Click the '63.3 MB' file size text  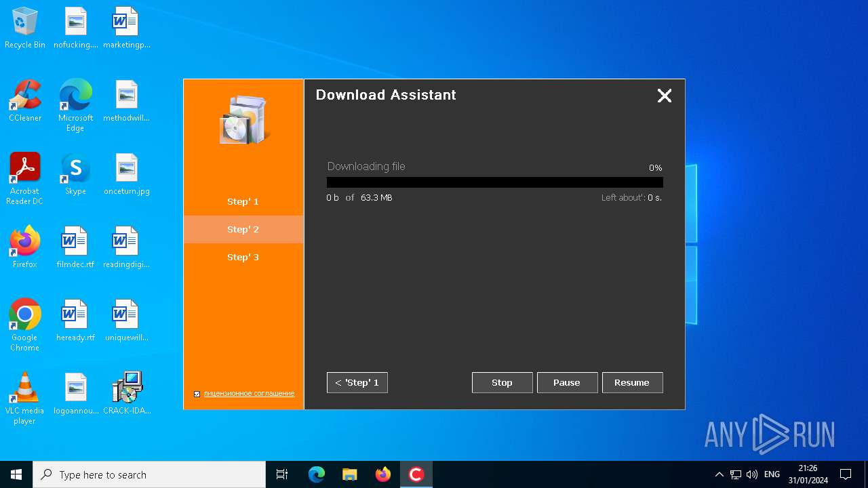(x=376, y=198)
